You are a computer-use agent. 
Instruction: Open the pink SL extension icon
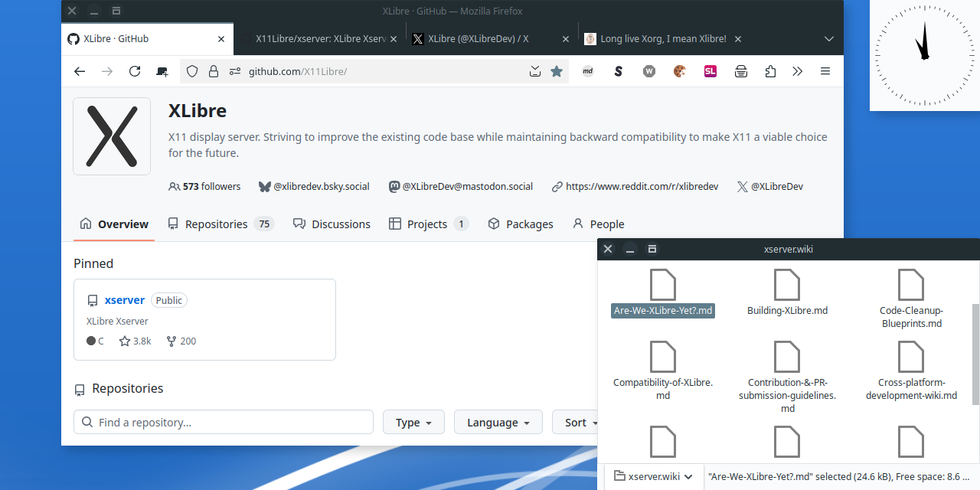[710, 71]
